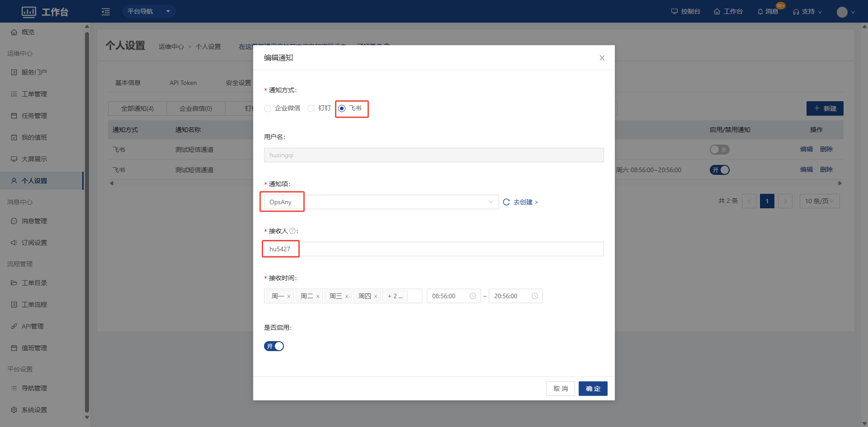Screen dimensions: 868x427
Task: Click the sidebar collapse hamburger icon
Action: (x=106, y=12)
